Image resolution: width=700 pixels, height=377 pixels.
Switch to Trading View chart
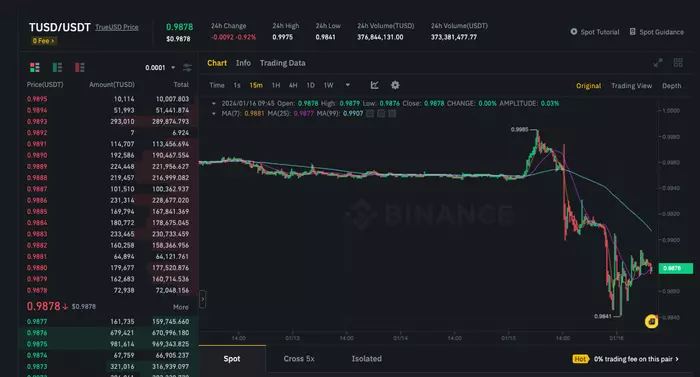pos(631,86)
